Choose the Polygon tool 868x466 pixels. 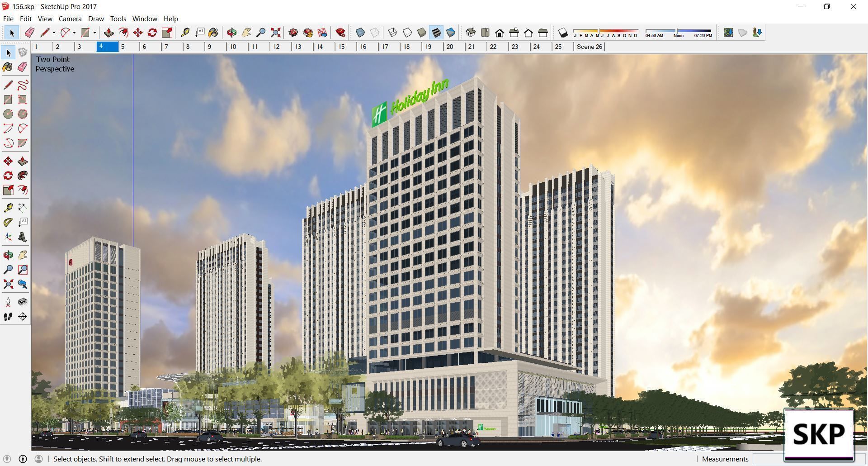(23, 114)
